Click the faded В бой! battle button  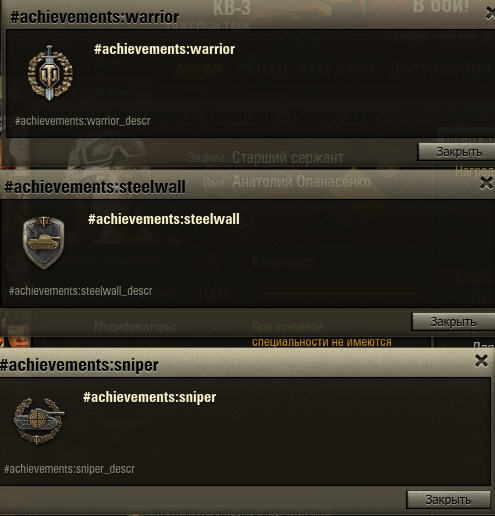tap(441, 6)
